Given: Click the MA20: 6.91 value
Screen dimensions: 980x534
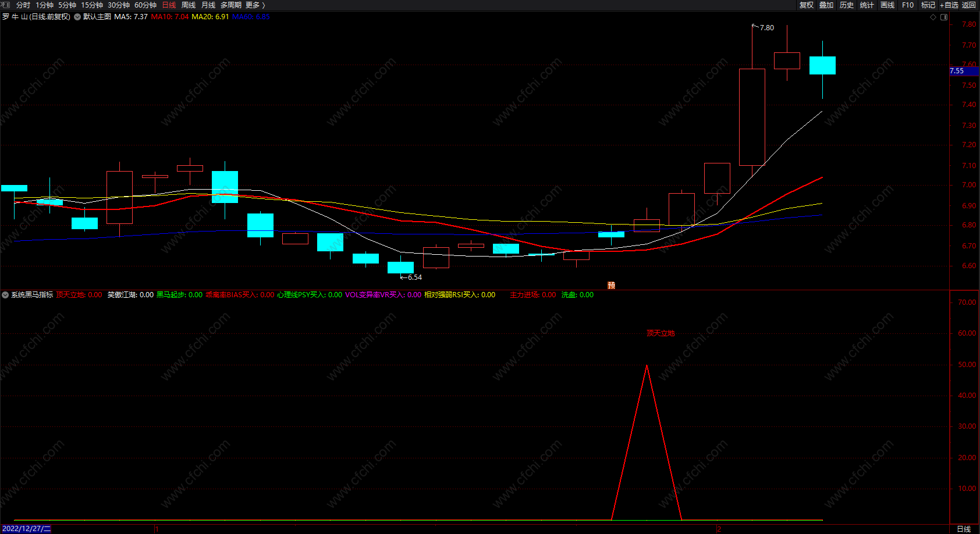Looking at the screenshot, I should pyautogui.click(x=210, y=17).
